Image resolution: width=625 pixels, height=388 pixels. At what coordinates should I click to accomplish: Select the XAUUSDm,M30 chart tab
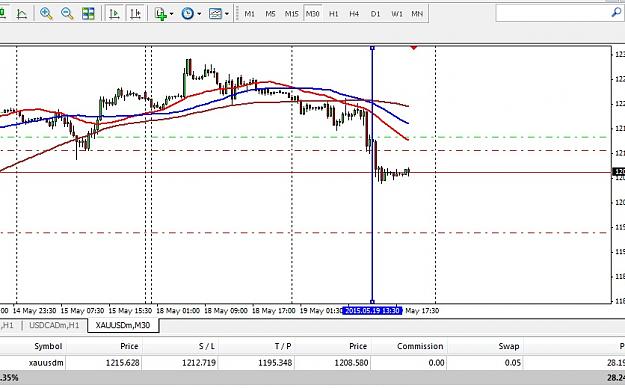tap(123, 325)
